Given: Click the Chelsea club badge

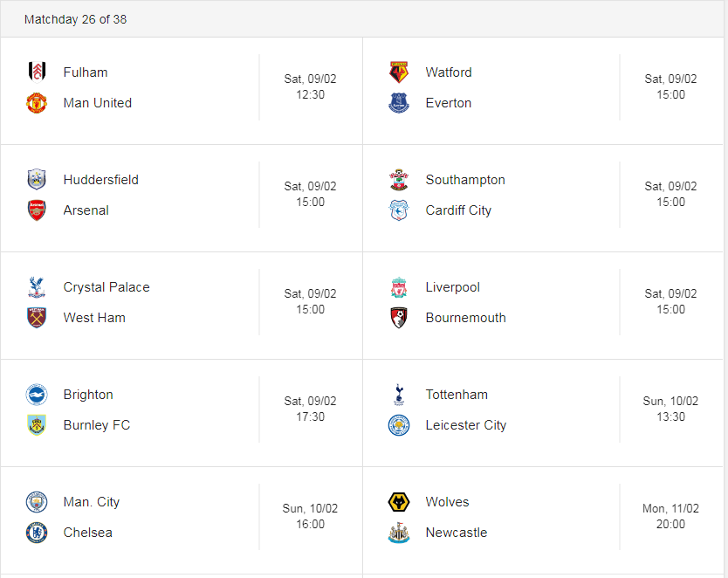Looking at the screenshot, I should click(37, 533).
